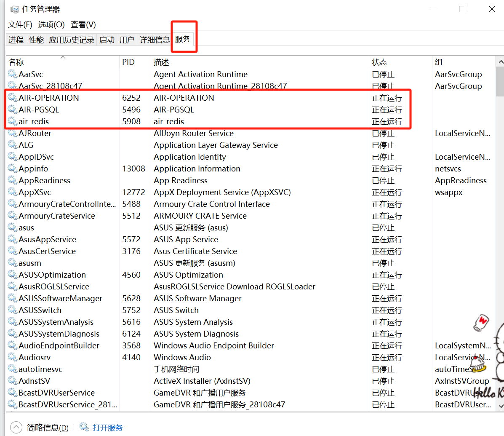Sort services by the 描述 column header

(260, 62)
